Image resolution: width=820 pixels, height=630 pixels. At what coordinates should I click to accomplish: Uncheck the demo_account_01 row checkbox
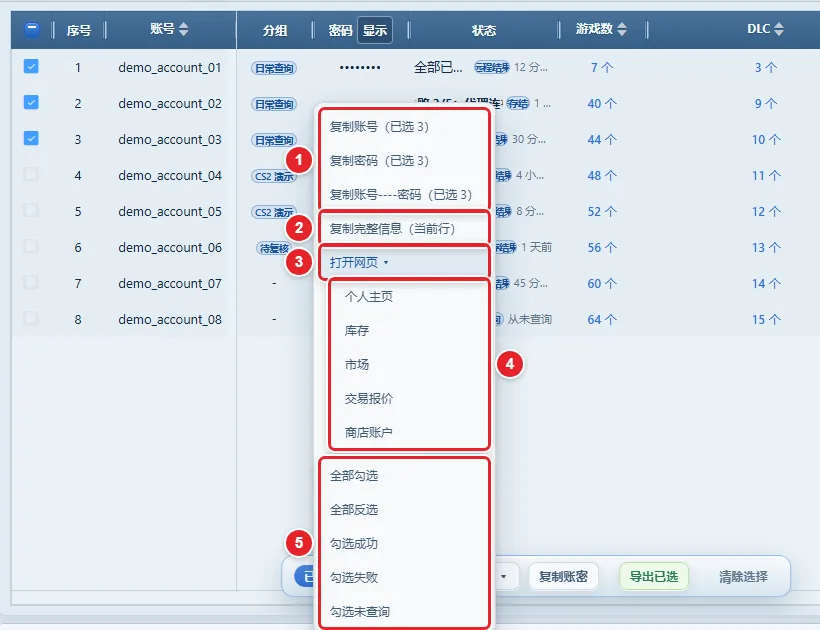[31, 66]
